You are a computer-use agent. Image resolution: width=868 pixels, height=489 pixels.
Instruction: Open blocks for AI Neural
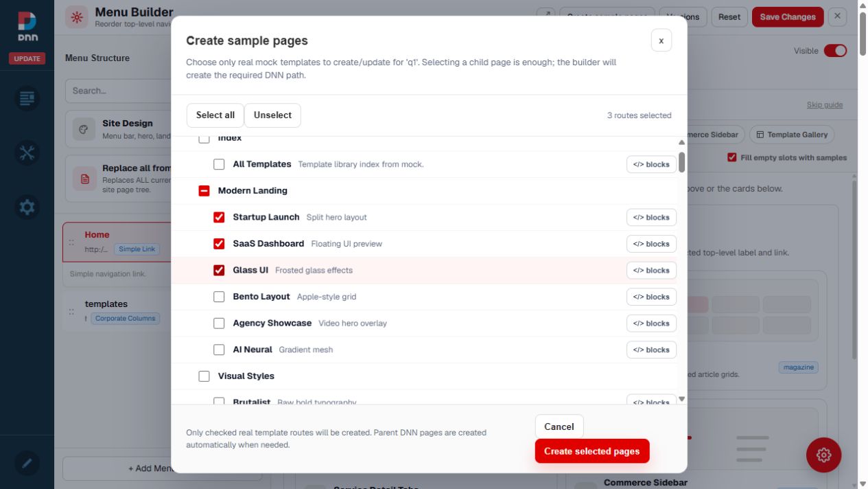(651, 350)
